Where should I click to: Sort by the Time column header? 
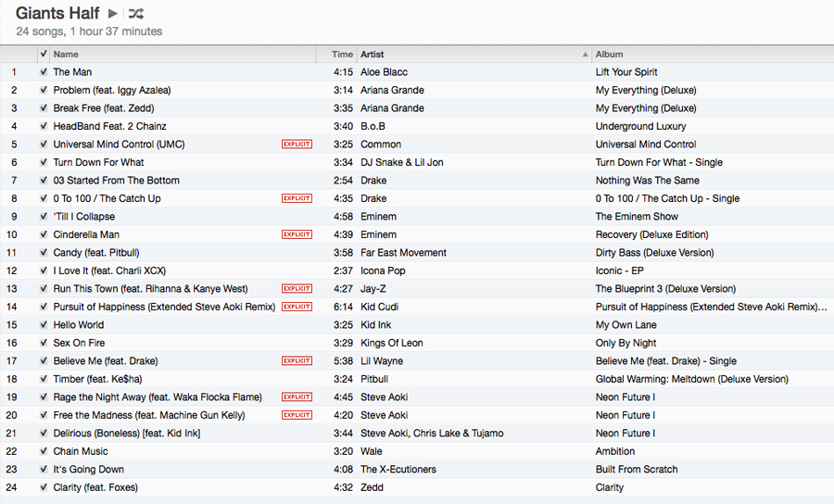342,55
